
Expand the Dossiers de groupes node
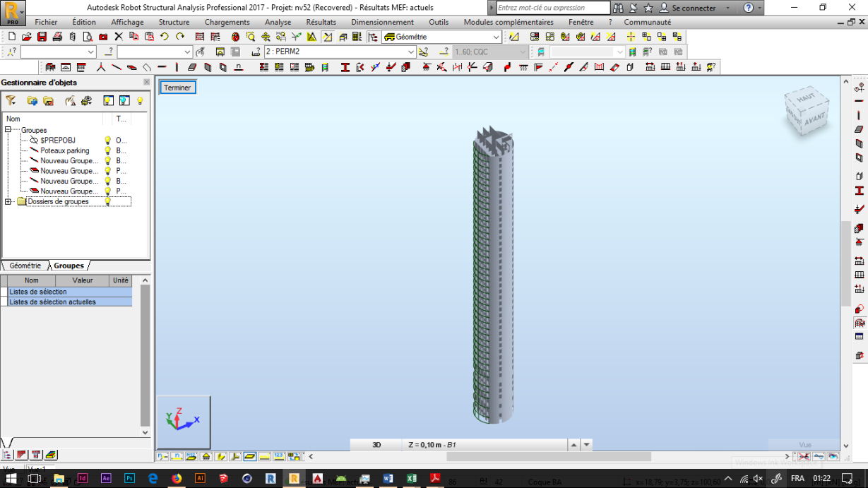click(8, 201)
